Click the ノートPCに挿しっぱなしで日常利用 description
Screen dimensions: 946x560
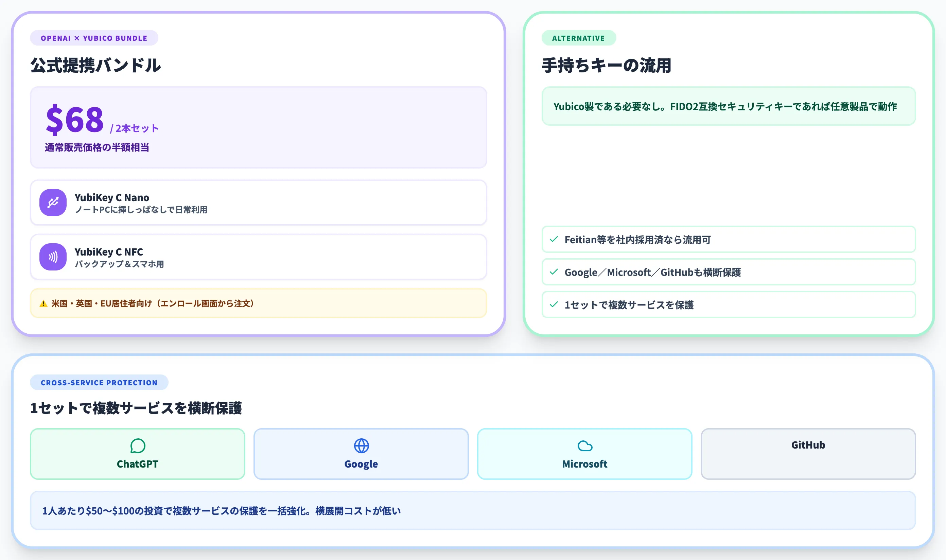point(141,210)
